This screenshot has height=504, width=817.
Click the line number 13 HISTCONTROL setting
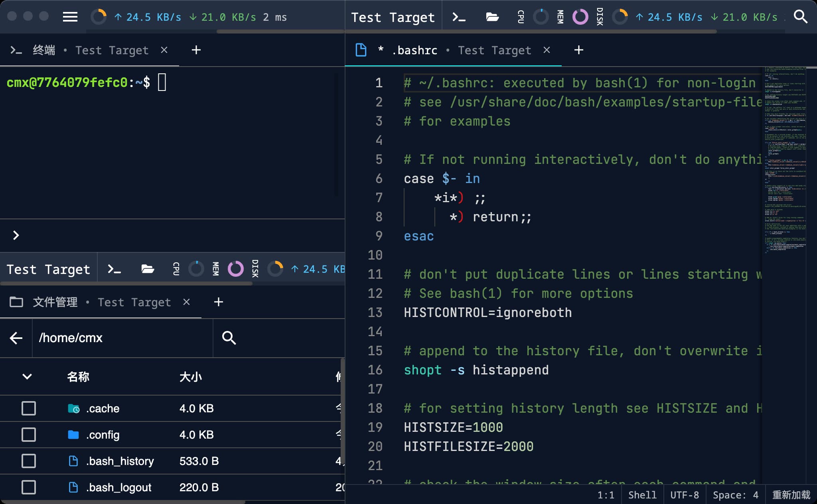click(488, 313)
